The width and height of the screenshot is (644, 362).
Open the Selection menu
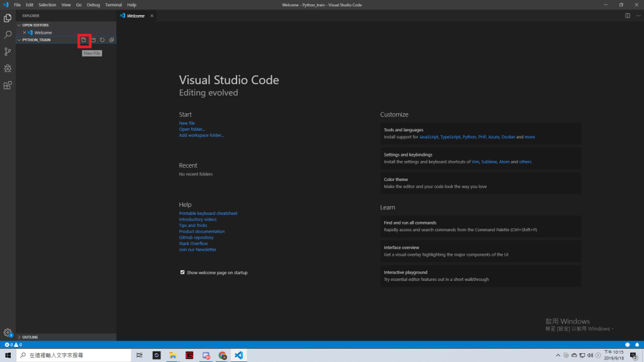pyautogui.click(x=47, y=5)
